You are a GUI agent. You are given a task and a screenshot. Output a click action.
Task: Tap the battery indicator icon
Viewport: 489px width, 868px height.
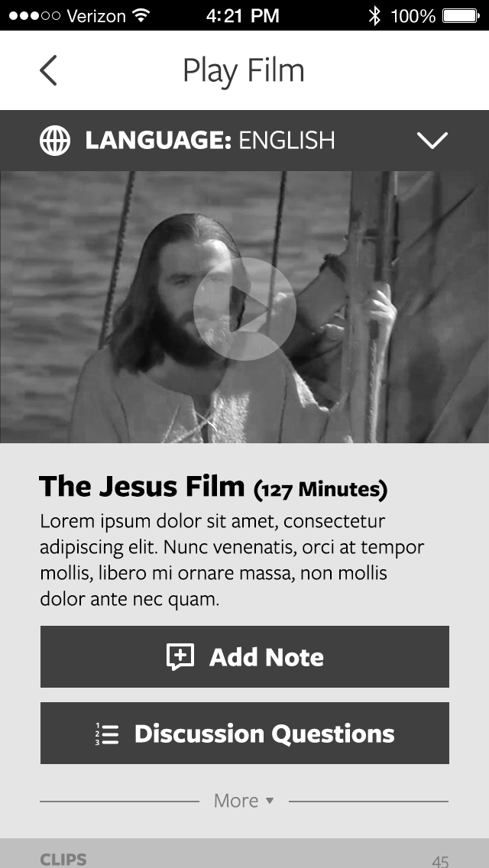461,15
